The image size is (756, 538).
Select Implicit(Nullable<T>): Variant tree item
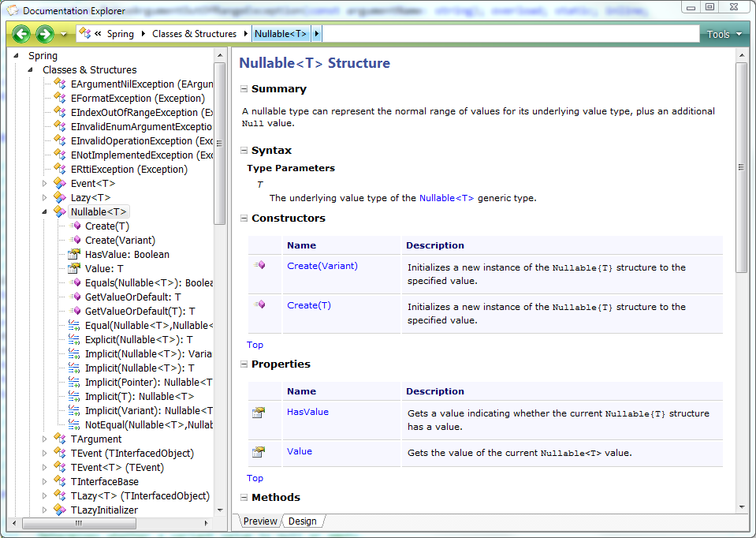pos(148,353)
